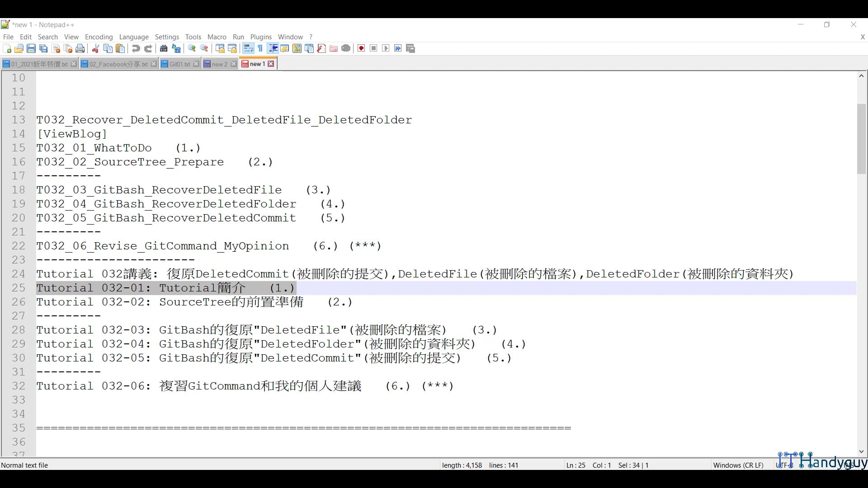The width and height of the screenshot is (868, 488).
Task: Save the current file
Action: (32, 48)
